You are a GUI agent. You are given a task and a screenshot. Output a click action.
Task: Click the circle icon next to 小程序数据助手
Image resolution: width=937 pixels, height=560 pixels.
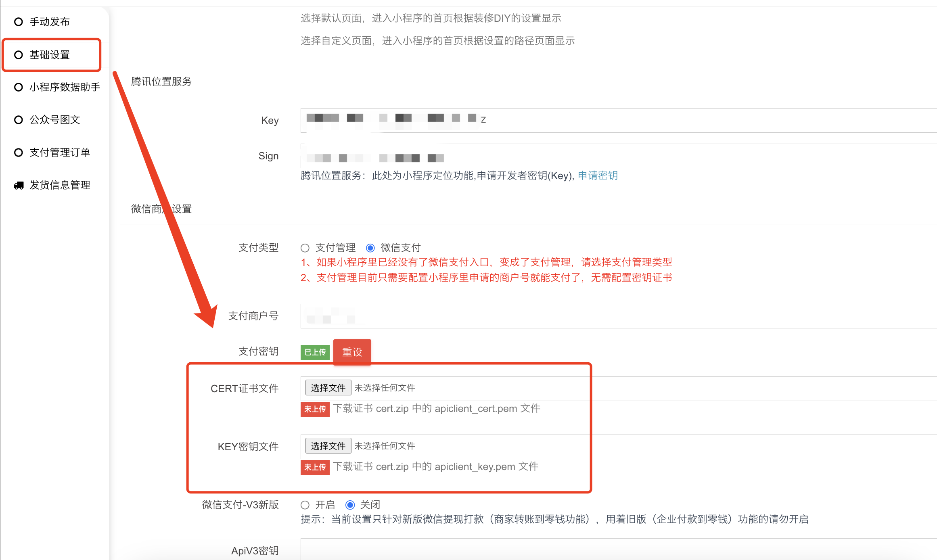(18, 87)
